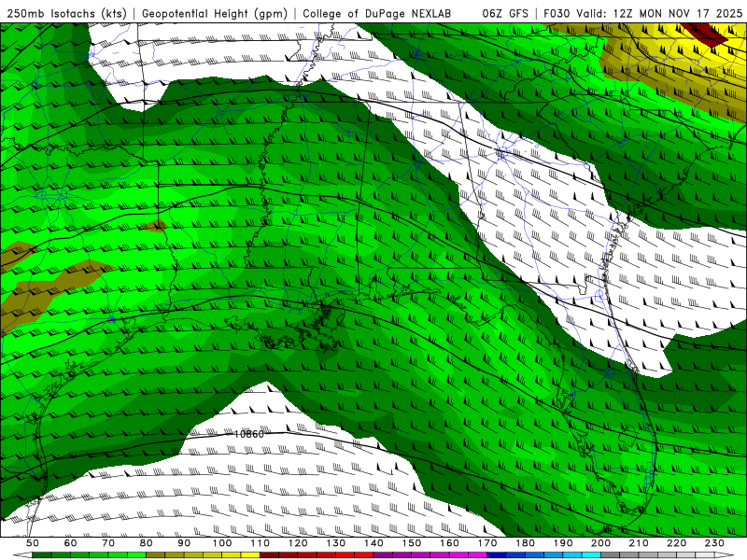Click the right arrow end of the color bar
The height and width of the screenshot is (560, 747).
[725, 555]
